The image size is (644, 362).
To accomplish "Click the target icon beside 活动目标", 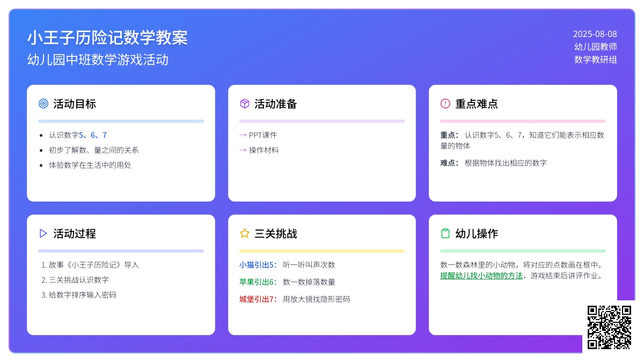I will (43, 104).
